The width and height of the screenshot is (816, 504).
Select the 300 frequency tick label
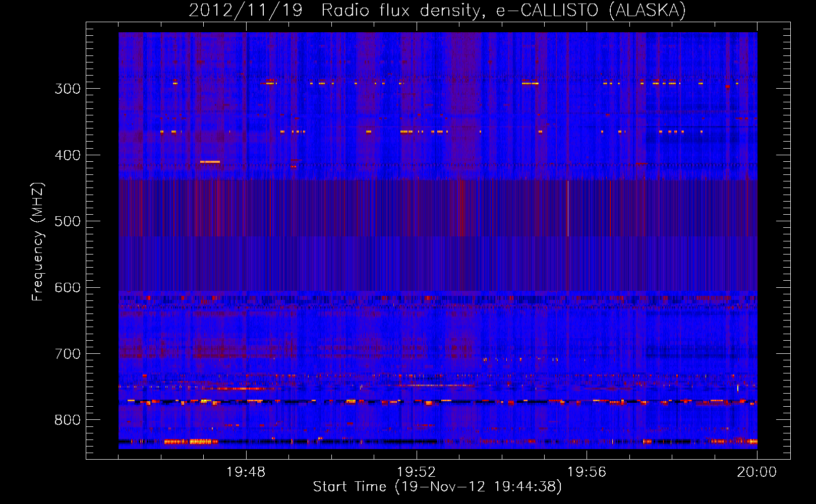tap(68, 89)
